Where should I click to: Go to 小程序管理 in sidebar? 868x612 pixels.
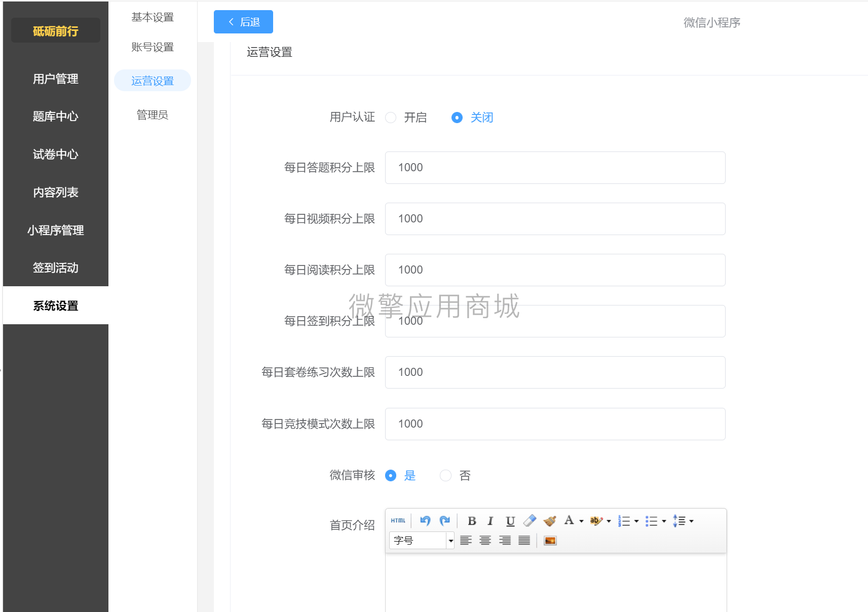pos(56,231)
